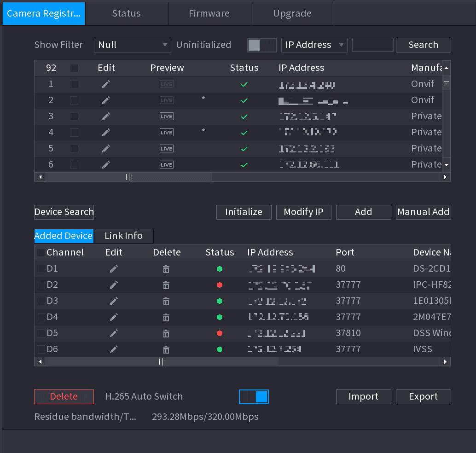Open LIVE preview for device row 5
The height and width of the screenshot is (453, 476).
[167, 149]
